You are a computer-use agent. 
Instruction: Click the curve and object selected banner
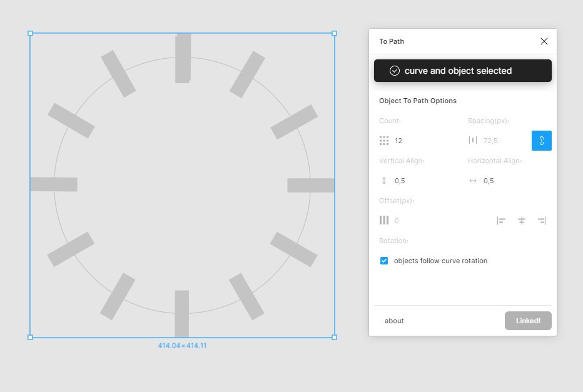click(462, 71)
